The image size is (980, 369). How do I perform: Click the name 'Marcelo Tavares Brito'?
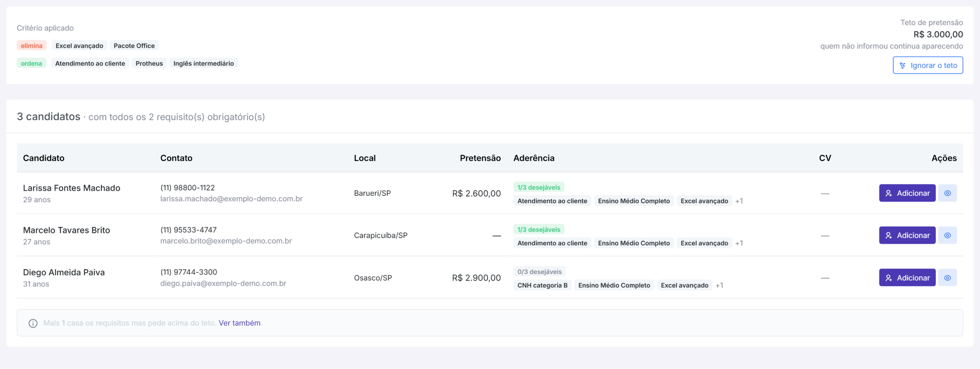click(x=67, y=230)
